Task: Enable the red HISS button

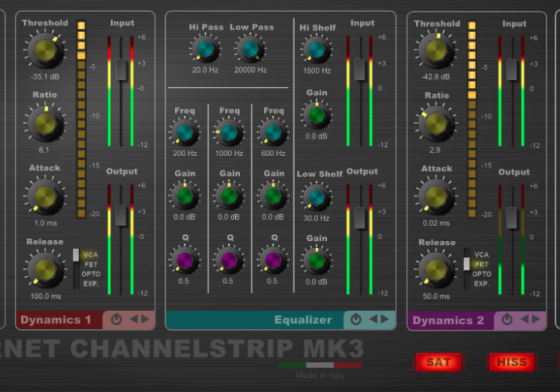Action: tap(512, 362)
